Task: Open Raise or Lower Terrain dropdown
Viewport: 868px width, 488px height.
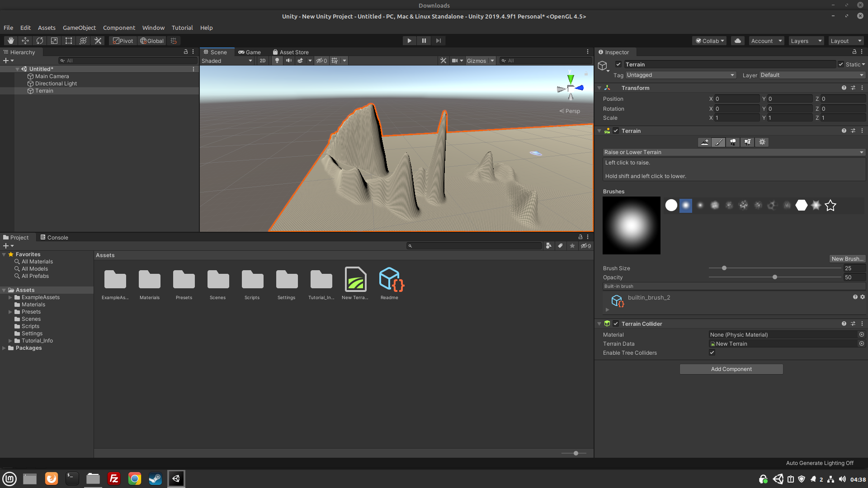Action: pyautogui.click(x=734, y=152)
